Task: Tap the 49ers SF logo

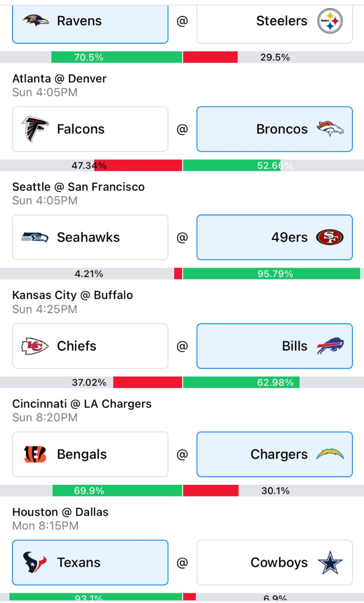Action: pyautogui.click(x=330, y=238)
